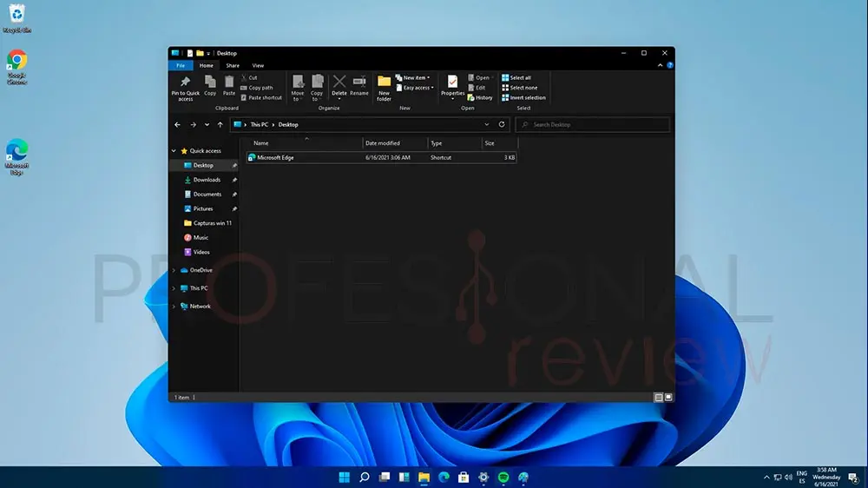Open Music in the navigation pane

(201, 237)
